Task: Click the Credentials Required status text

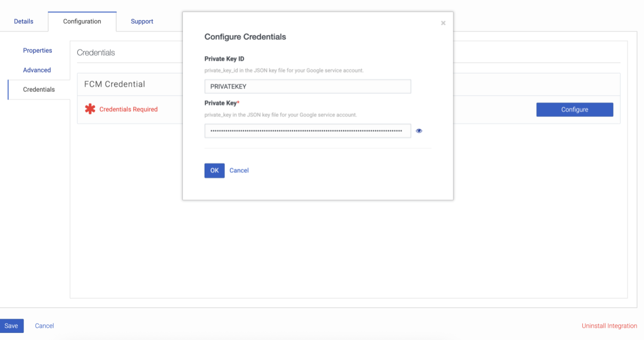Action: 128,109
